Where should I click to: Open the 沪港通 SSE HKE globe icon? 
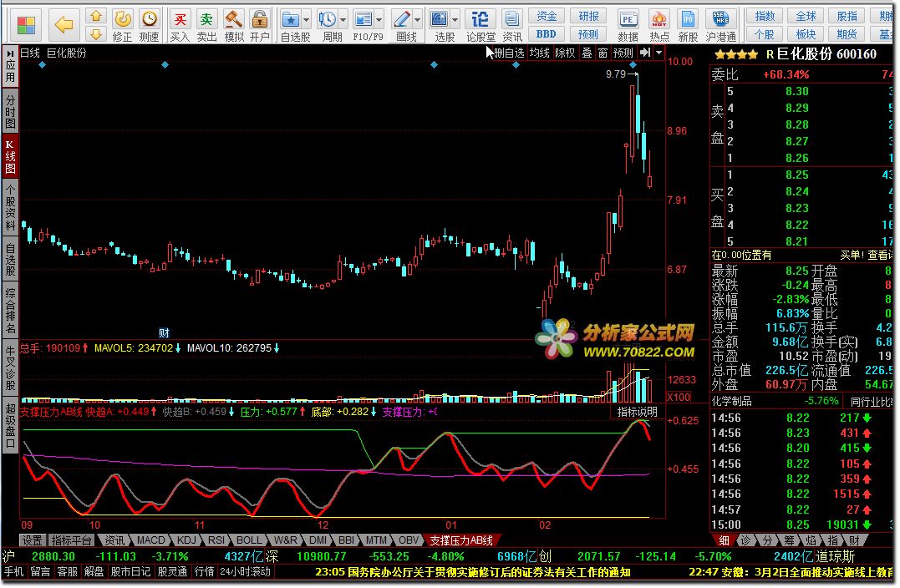(x=720, y=19)
